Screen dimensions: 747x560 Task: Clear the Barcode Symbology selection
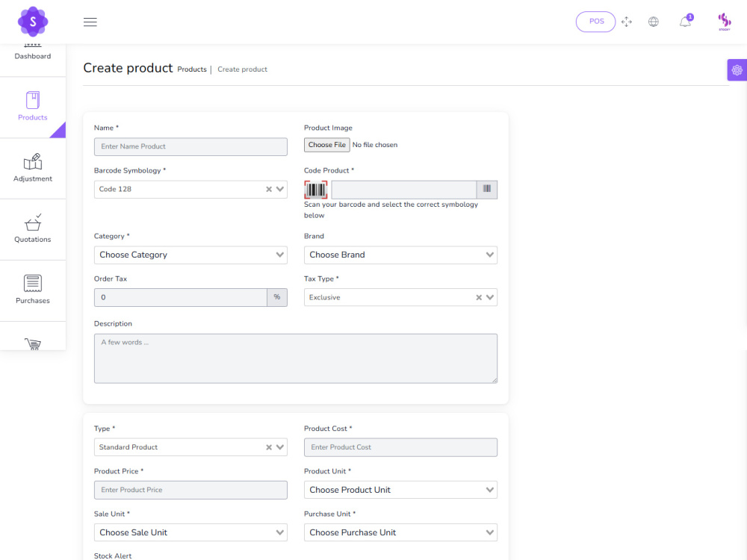269,190
